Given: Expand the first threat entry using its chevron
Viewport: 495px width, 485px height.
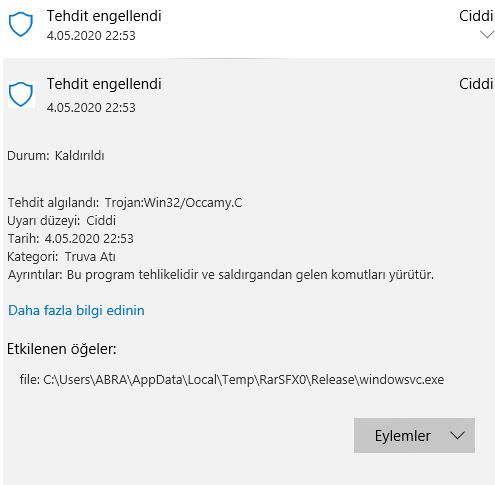Looking at the screenshot, I should [x=487, y=34].
